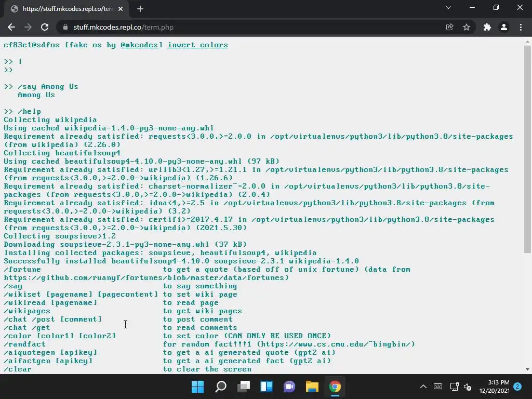Click the muted volume tray icon
Viewport: 532px width, 399px height.
[x=467, y=387]
